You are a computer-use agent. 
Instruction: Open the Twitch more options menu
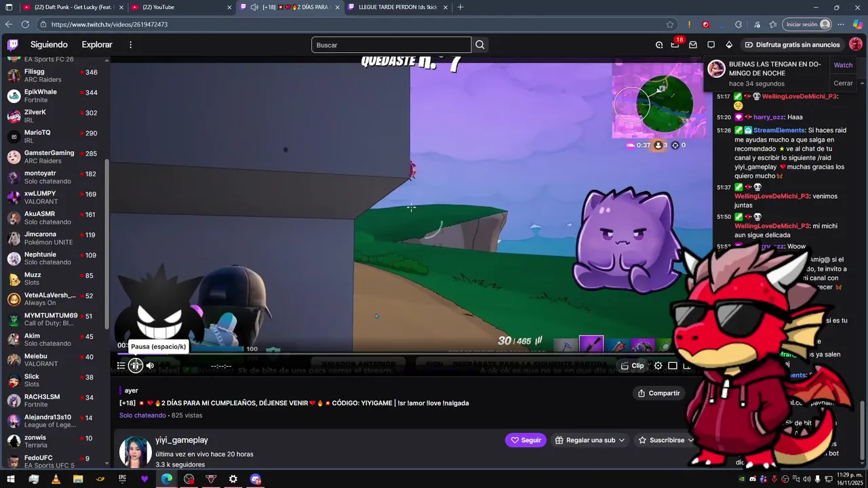(130, 45)
